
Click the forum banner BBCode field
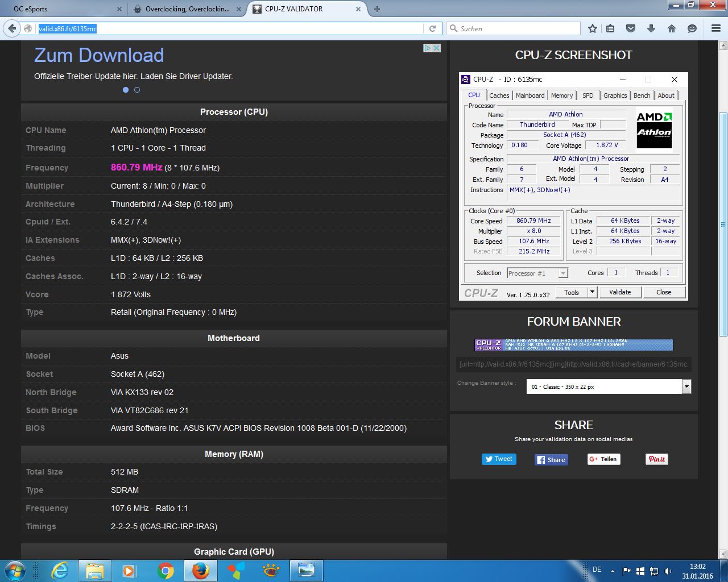click(x=574, y=364)
